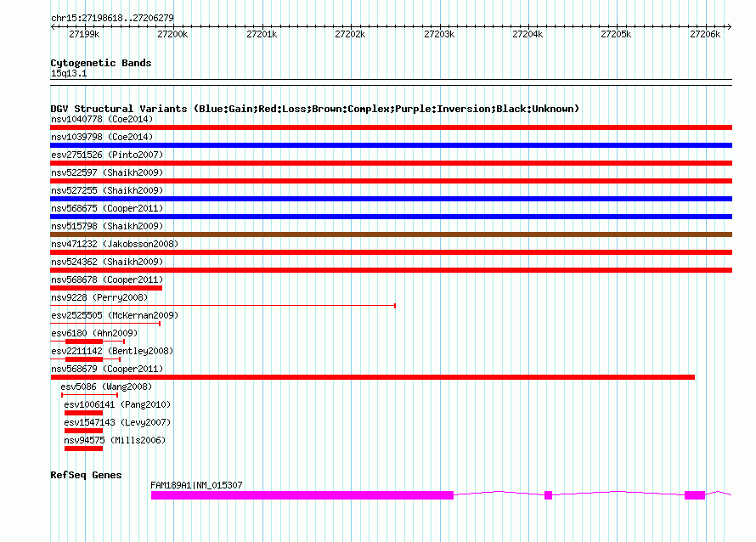Click the RefSeq Genes track title
Screen dimensions: 756x542
click(86, 475)
